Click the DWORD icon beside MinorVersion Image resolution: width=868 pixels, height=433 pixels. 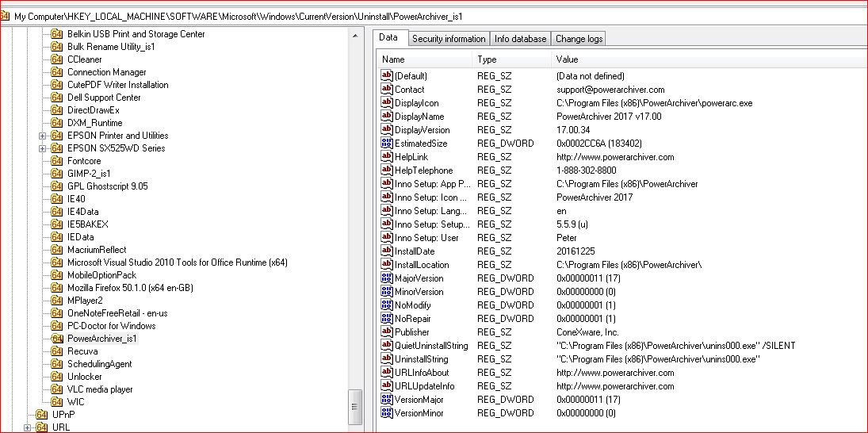coord(387,291)
